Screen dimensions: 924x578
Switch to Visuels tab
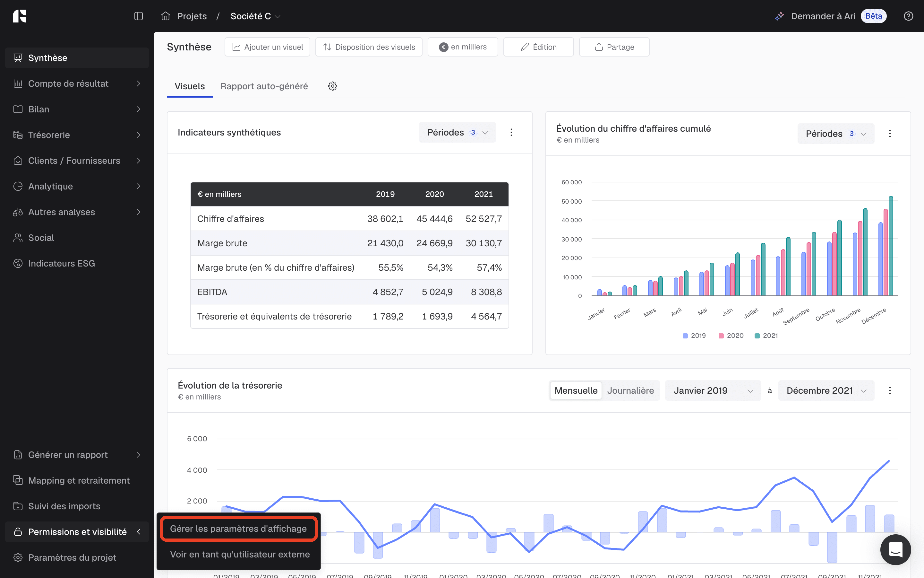click(189, 86)
